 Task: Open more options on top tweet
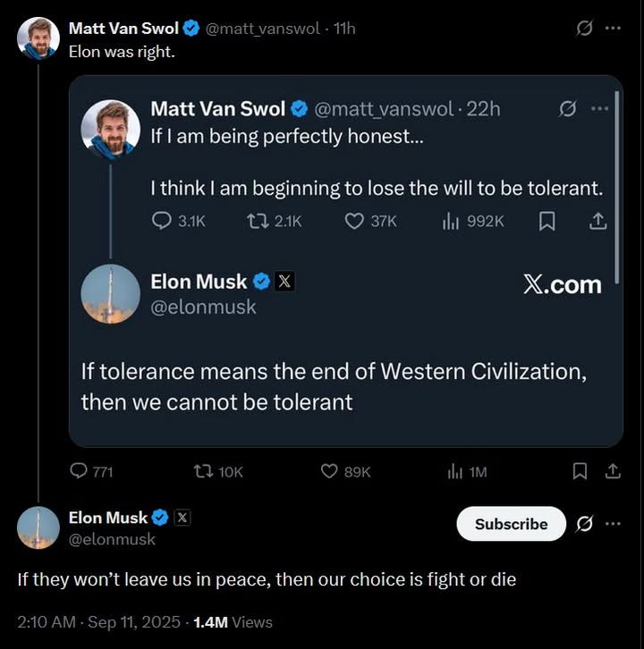pos(613,28)
